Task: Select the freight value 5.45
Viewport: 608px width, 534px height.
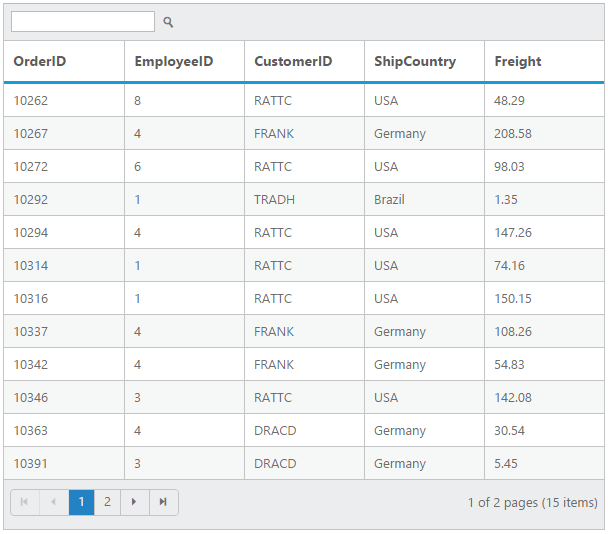Action: pyautogui.click(x=506, y=463)
